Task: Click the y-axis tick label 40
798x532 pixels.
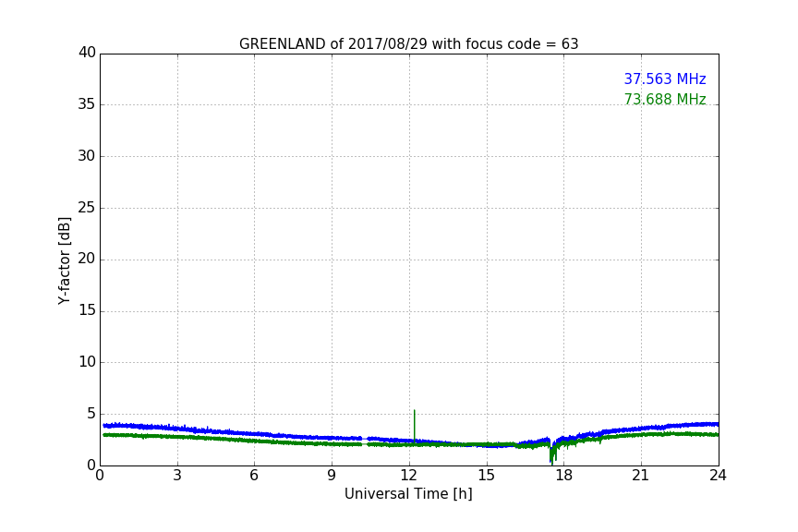Action: [87, 53]
